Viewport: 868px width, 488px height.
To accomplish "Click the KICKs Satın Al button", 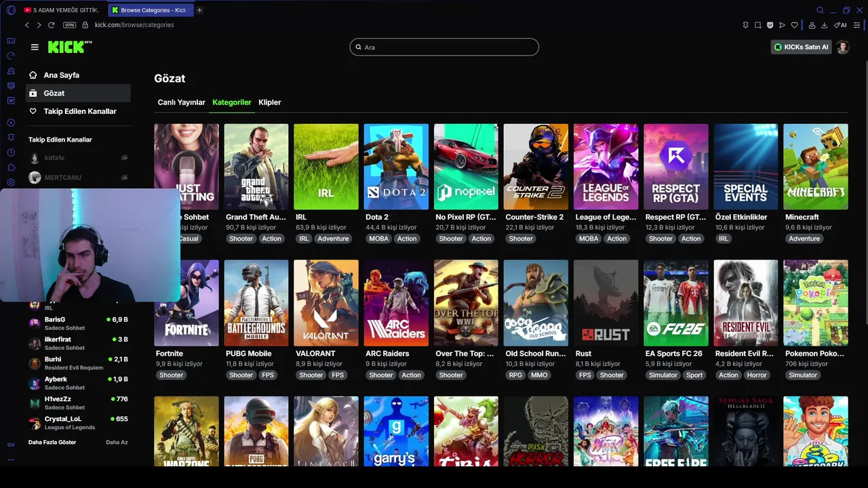I will [802, 47].
